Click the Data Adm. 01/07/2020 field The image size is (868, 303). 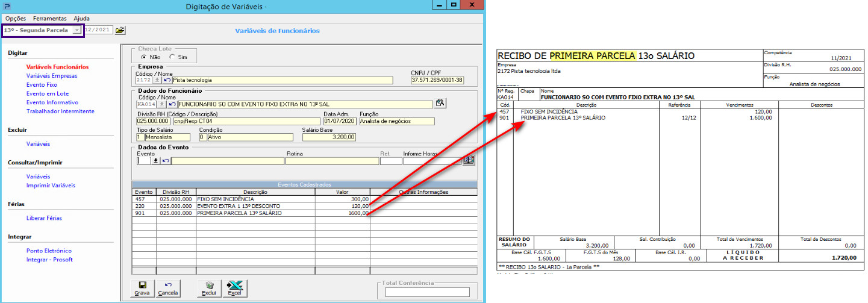click(x=340, y=121)
